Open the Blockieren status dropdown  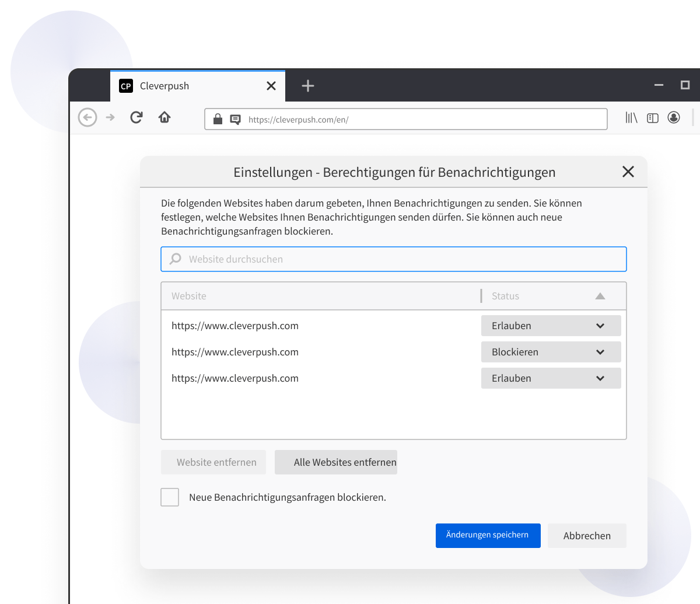(x=551, y=352)
